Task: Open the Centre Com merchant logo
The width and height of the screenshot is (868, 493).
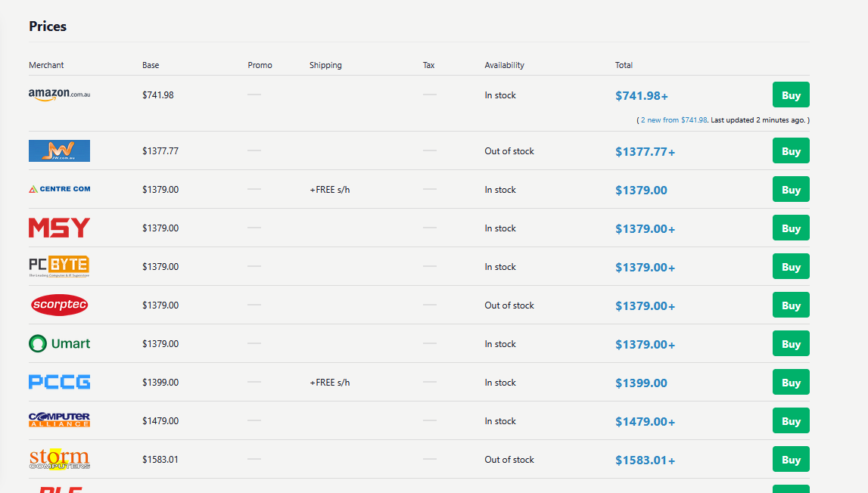Action: (59, 189)
